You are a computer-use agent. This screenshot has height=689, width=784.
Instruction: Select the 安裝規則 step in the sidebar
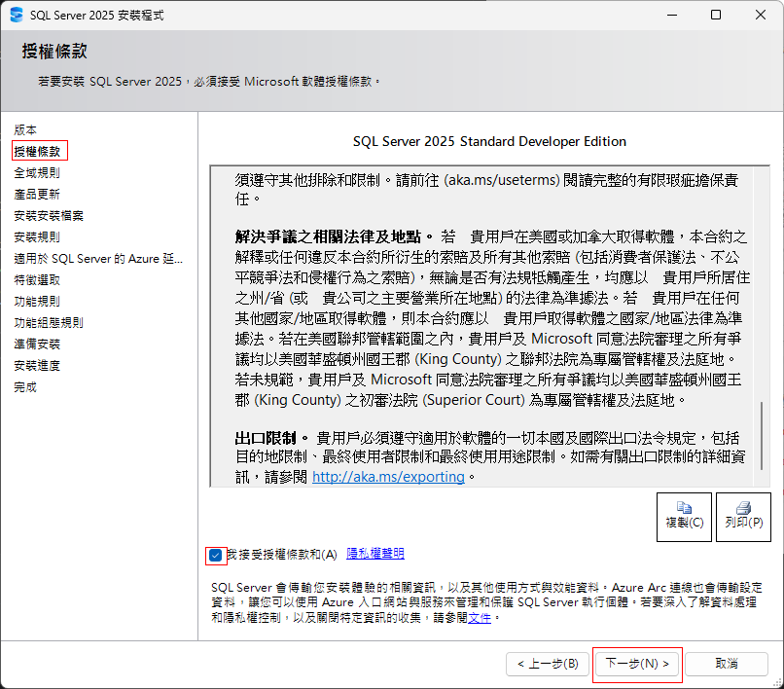(37, 237)
